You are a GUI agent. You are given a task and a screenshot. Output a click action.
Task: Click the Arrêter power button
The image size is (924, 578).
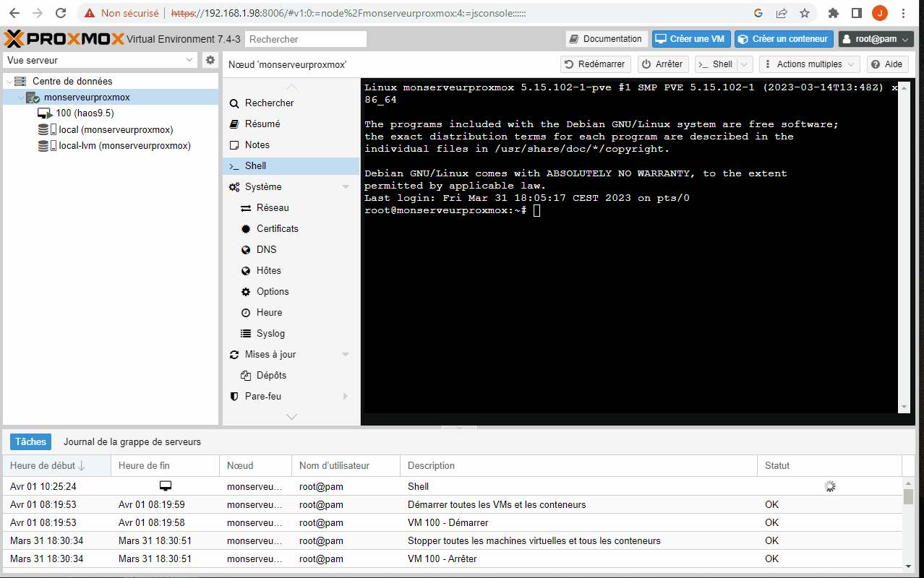pyautogui.click(x=662, y=64)
